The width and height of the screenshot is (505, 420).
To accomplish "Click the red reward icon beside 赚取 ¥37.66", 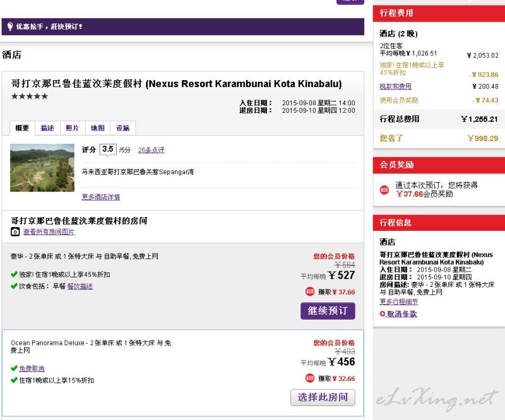I will click(x=310, y=291).
